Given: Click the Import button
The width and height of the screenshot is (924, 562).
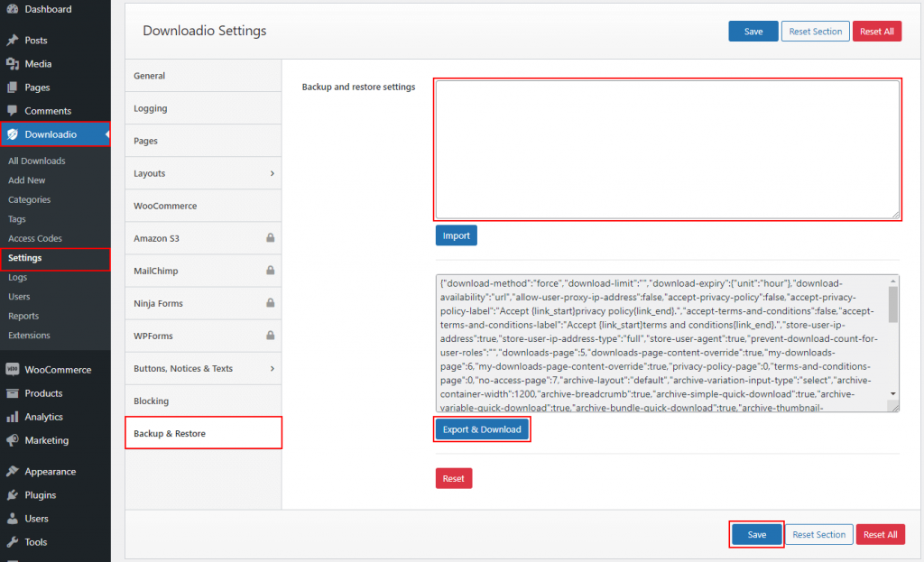Looking at the screenshot, I should tap(456, 235).
